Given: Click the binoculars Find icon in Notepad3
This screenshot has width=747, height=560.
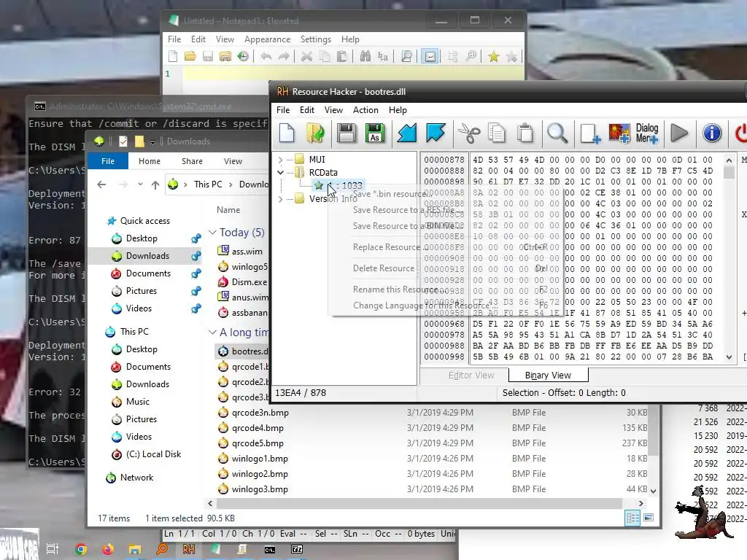Looking at the screenshot, I should 365,57.
